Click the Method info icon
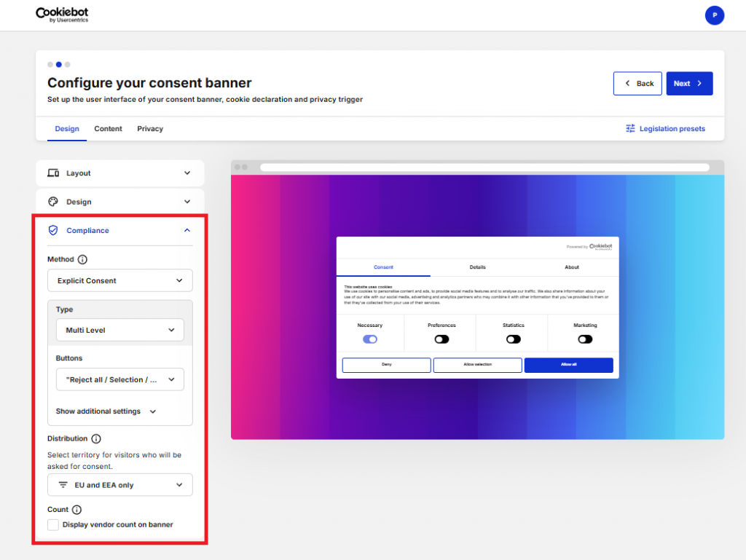 pyautogui.click(x=82, y=259)
